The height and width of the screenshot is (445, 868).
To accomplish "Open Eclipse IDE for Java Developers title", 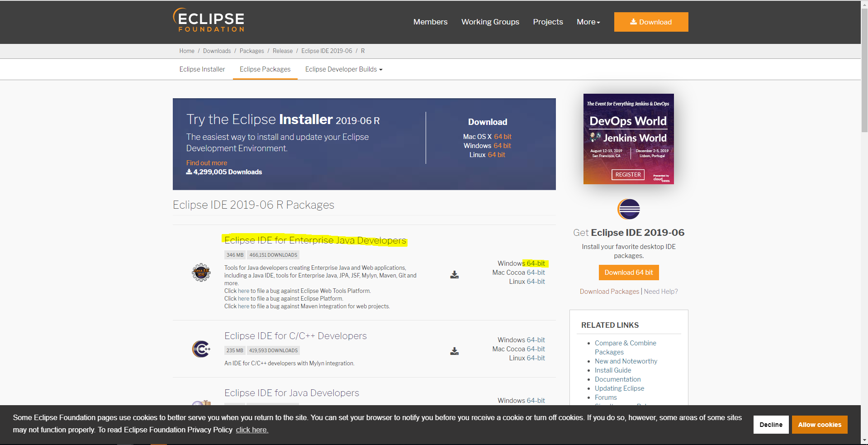I will coord(292,393).
